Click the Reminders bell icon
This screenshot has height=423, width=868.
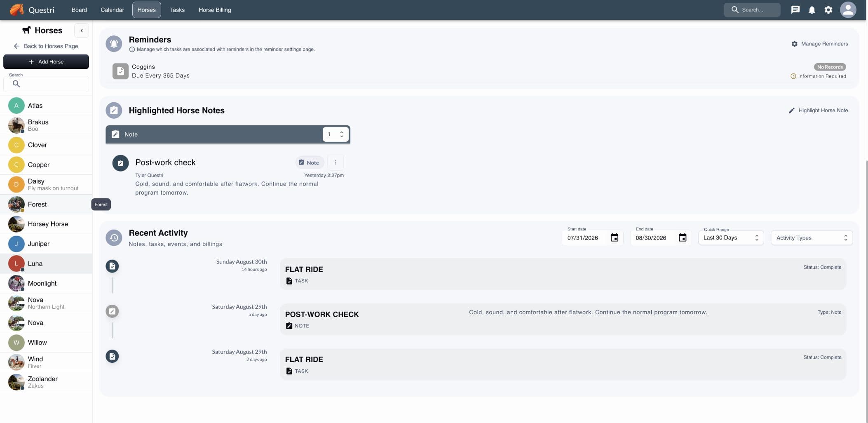tap(114, 44)
